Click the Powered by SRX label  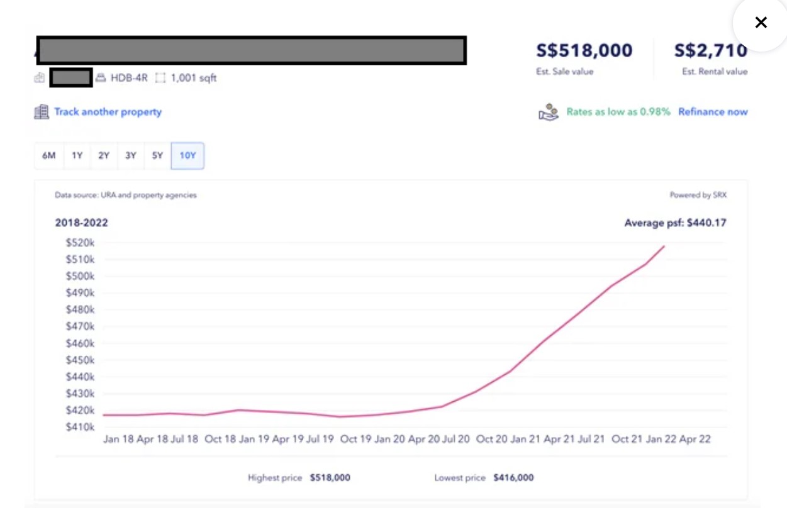point(698,195)
